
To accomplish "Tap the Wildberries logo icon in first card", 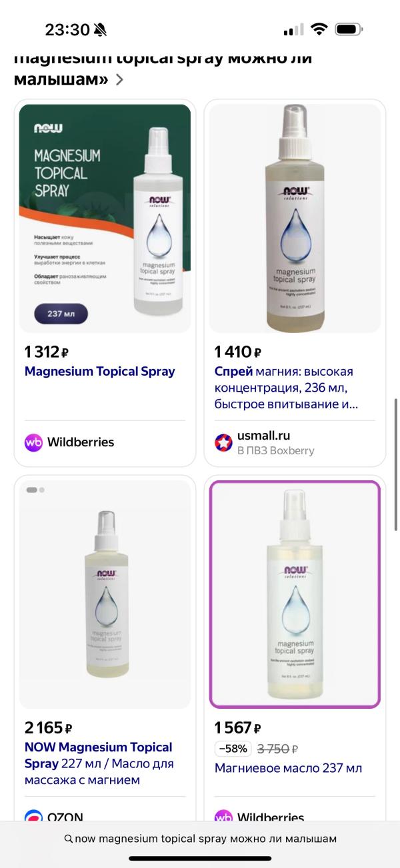I will point(33,442).
